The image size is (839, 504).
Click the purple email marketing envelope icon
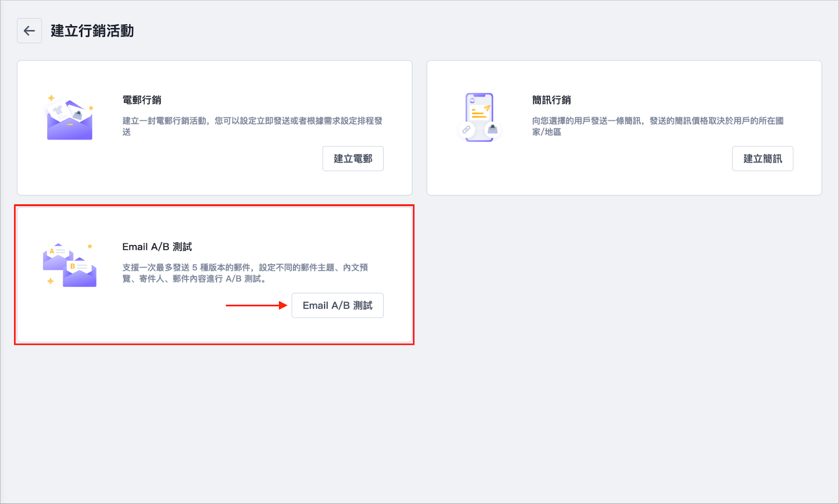(70, 124)
